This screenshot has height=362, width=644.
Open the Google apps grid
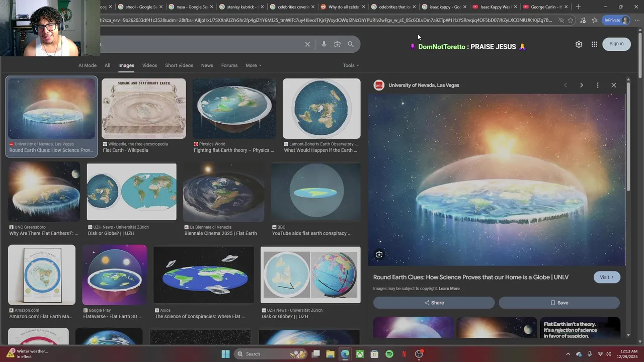(x=594, y=44)
